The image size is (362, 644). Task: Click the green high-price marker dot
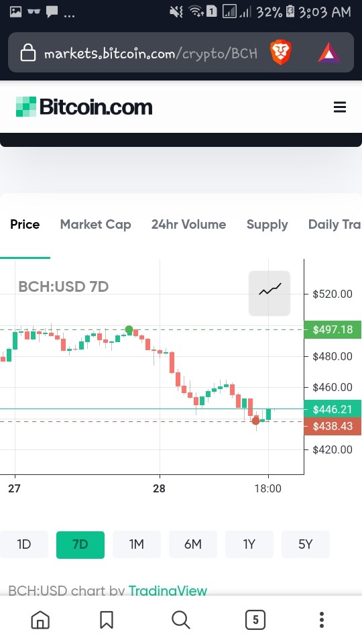tap(129, 329)
